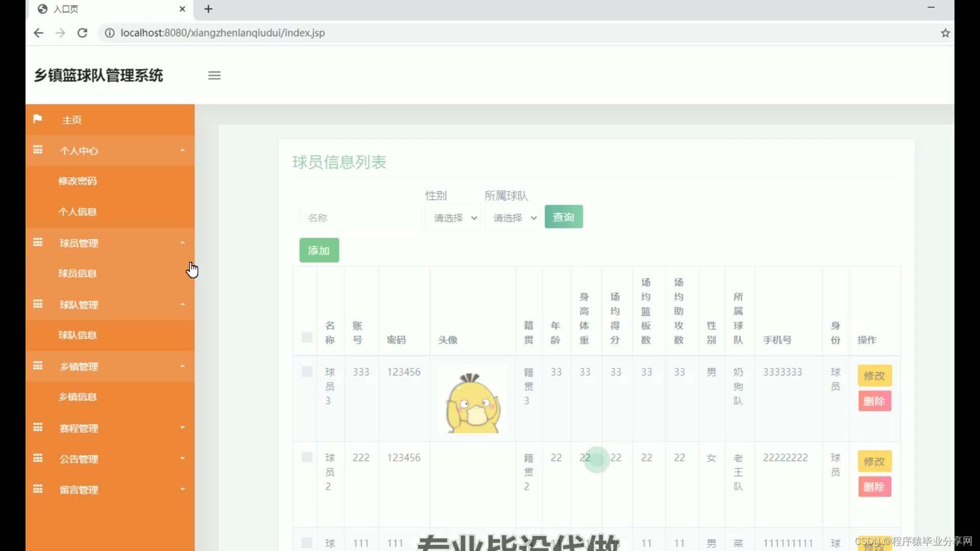Click phone number 111111111 cell
This screenshot has width=980, height=551.
788,543
